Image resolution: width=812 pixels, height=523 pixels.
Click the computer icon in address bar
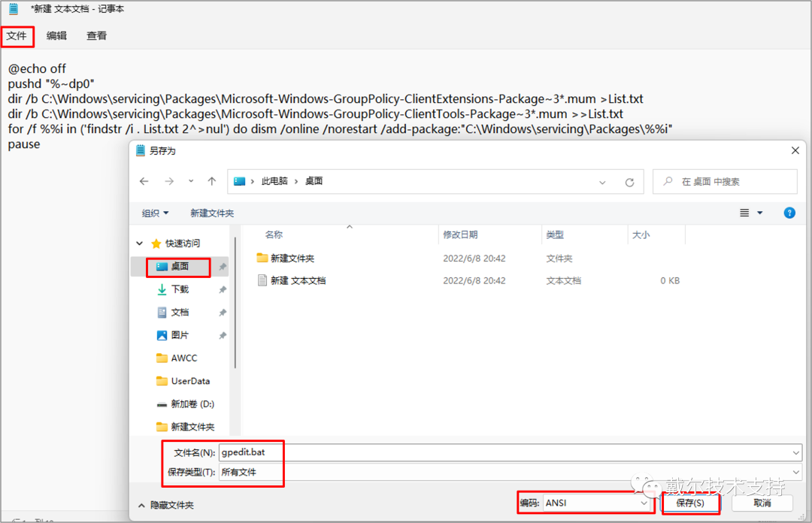[x=239, y=181]
